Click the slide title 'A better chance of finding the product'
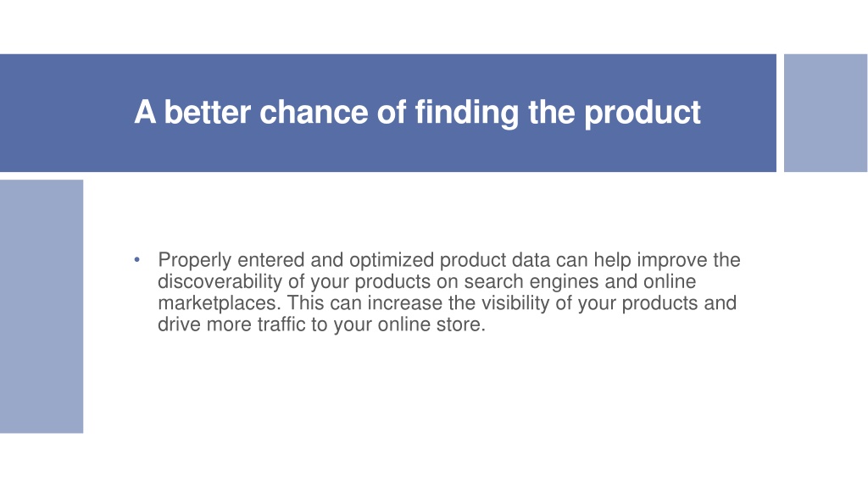This screenshot has width=868, height=488. [x=417, y=113]
